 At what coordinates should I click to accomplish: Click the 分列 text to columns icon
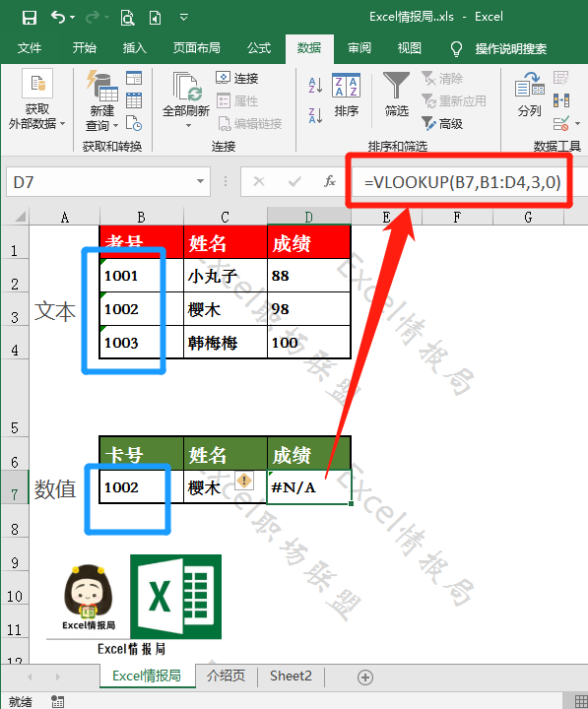click(530, 95)
